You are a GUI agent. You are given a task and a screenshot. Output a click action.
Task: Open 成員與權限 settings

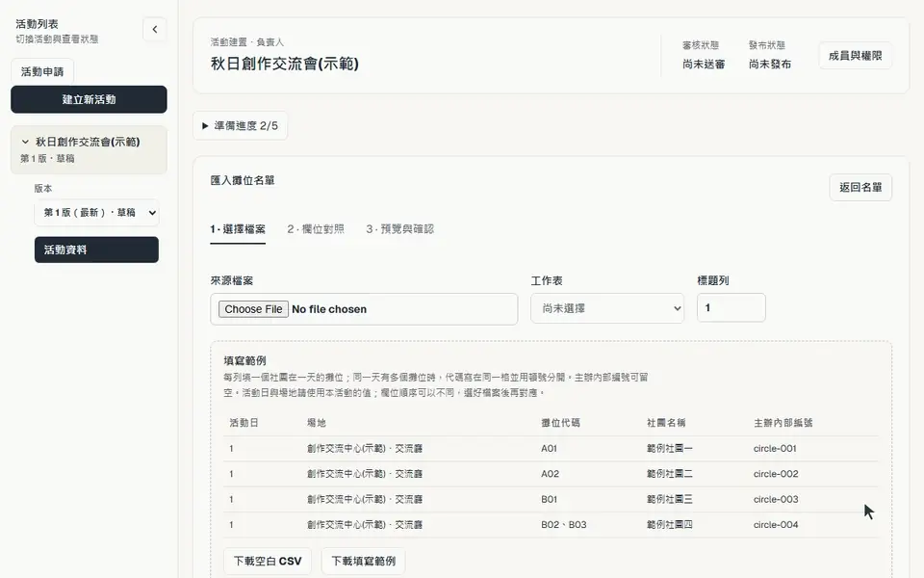tap(855, 56)
